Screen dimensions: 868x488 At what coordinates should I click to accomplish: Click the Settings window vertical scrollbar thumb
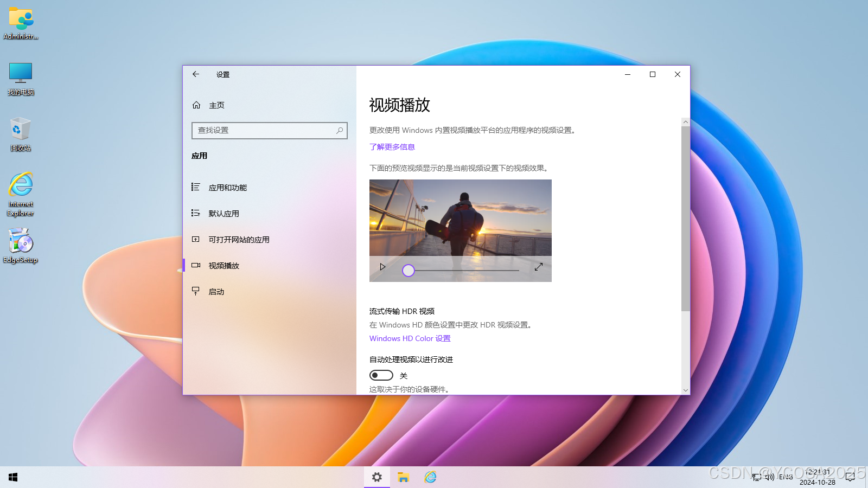(x=686, y=219)
